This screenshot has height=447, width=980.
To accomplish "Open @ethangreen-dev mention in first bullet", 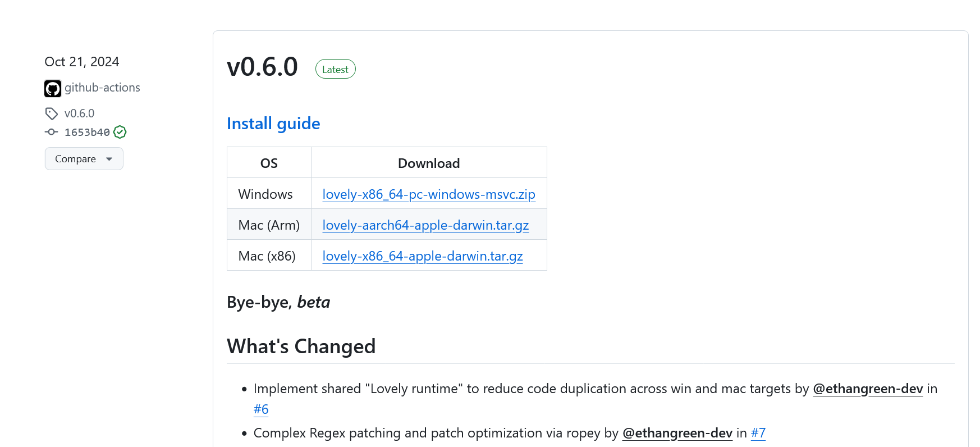I will click(x=868, y=389).
